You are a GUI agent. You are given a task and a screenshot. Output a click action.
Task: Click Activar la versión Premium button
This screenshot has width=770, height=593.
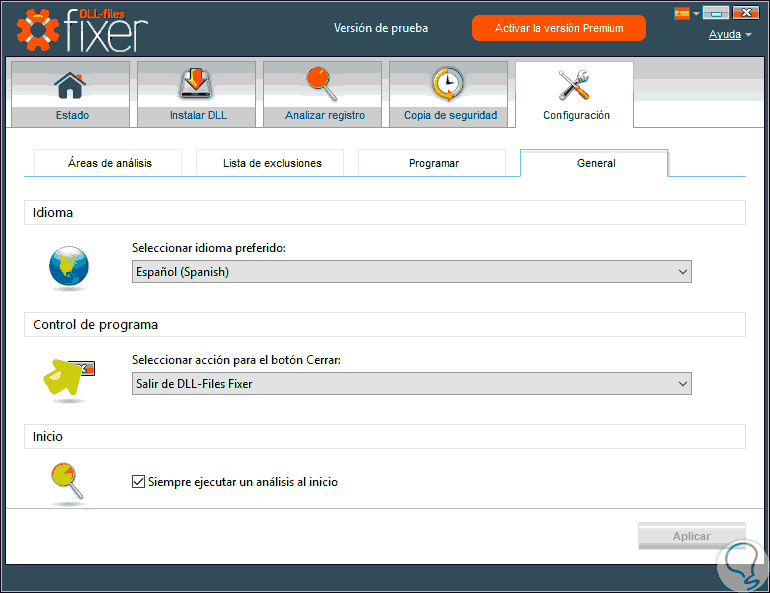point(559,28)
